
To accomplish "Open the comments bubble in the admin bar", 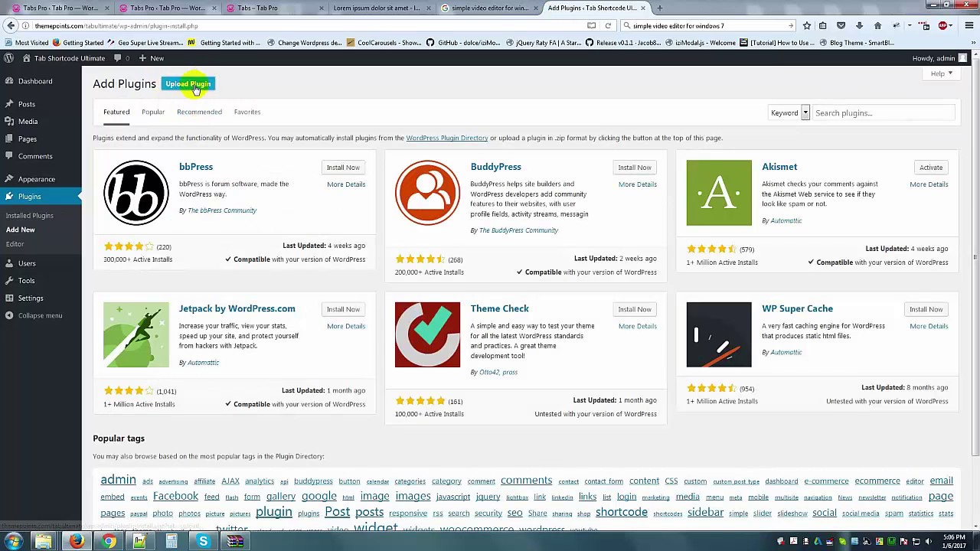I will point(121,58).
